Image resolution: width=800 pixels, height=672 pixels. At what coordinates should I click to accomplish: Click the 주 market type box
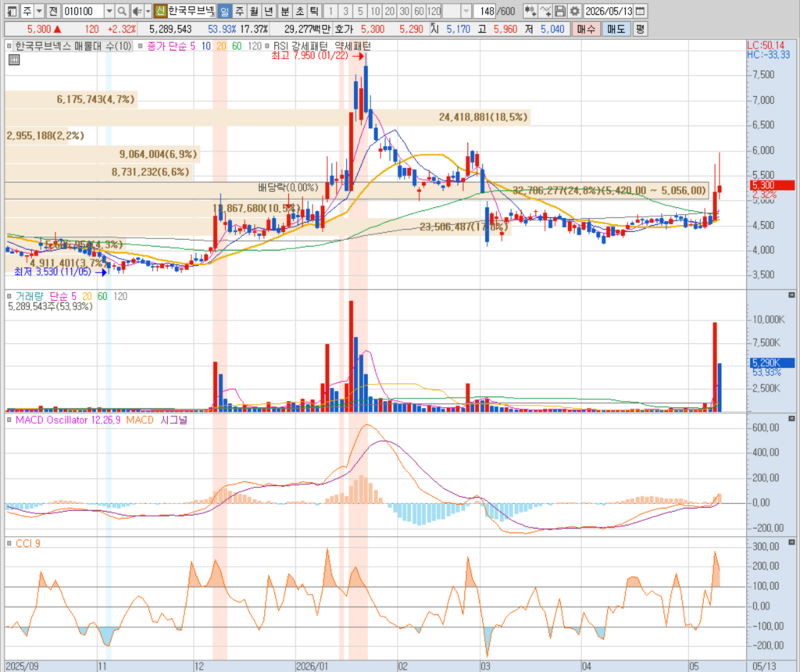tap(27, 11)
